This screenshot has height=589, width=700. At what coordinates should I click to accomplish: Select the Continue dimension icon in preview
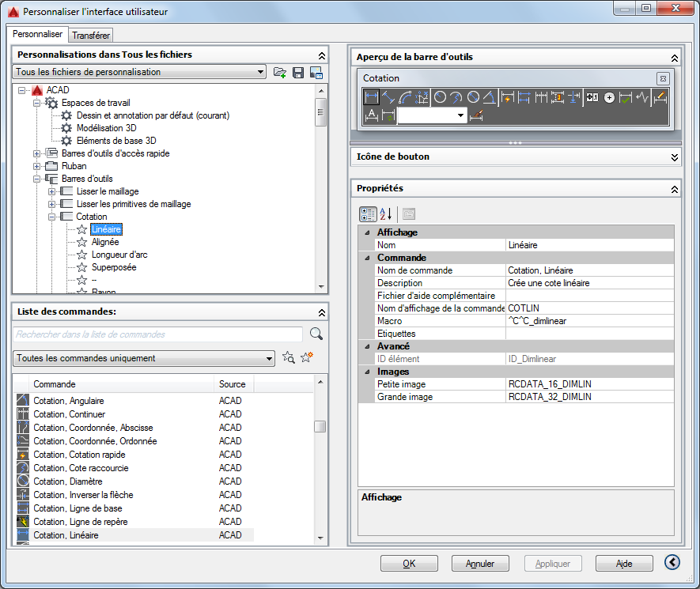tap(541, 96)
